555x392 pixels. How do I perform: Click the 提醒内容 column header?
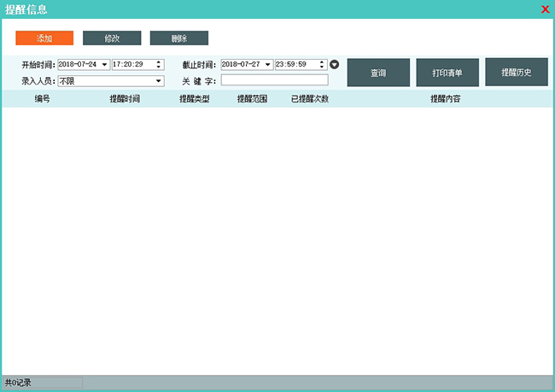(x=446, y=99)
